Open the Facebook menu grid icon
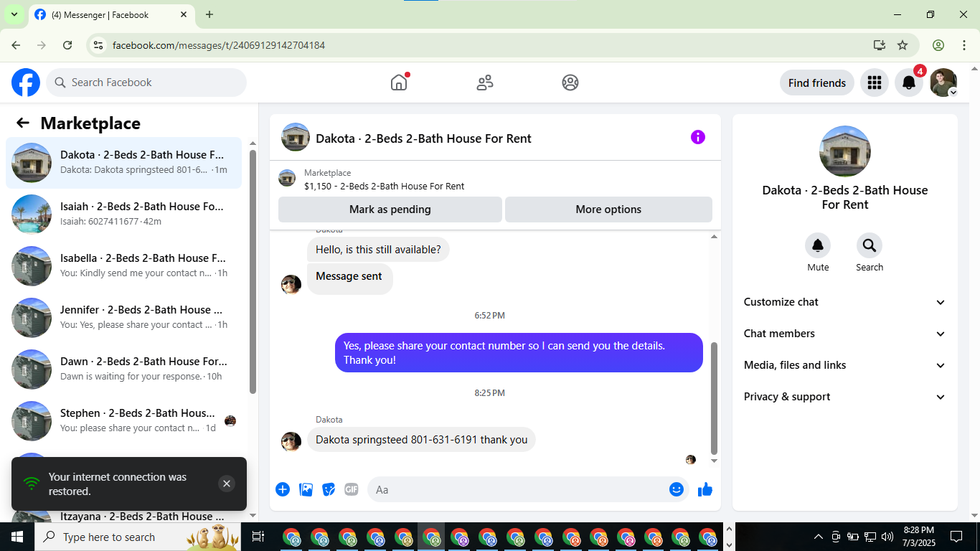Viewport: 980px width, 551px height. (x=874, y=83)
